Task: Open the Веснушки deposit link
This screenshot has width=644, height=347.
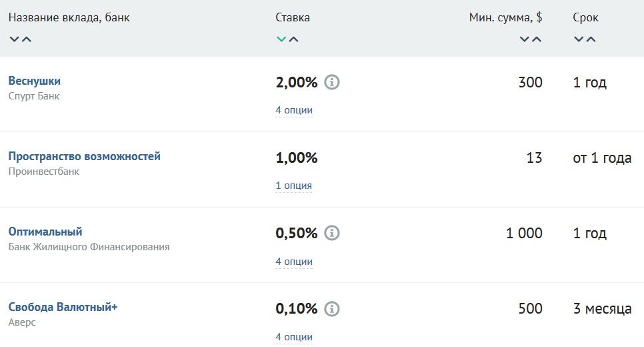Action: [x=35, y=81]
